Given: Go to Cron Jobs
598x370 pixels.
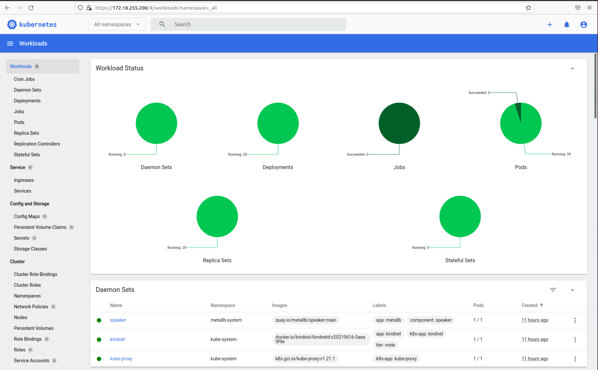Looking at the screenshot, I should [x=24, y=79].
